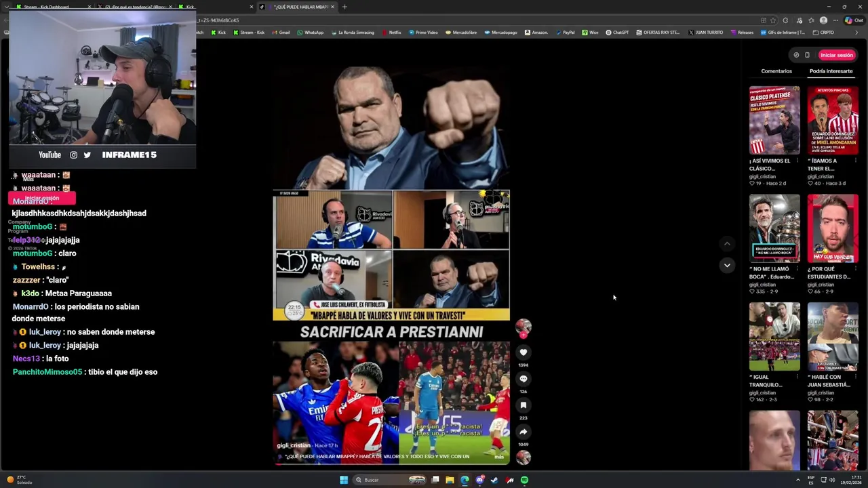The width and height of the screenshot is (868, 488).
Task: Open the Edge Copilot Chat button
Action: coord(854,20)
